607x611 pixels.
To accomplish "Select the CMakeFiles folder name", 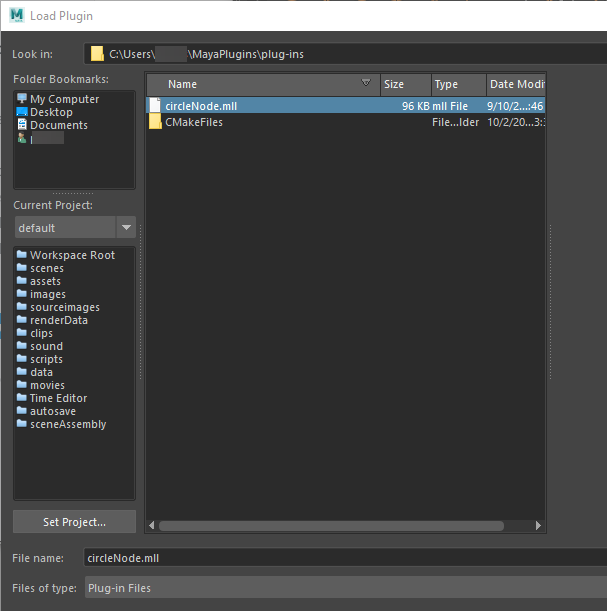I will click(x=194, y=122).
